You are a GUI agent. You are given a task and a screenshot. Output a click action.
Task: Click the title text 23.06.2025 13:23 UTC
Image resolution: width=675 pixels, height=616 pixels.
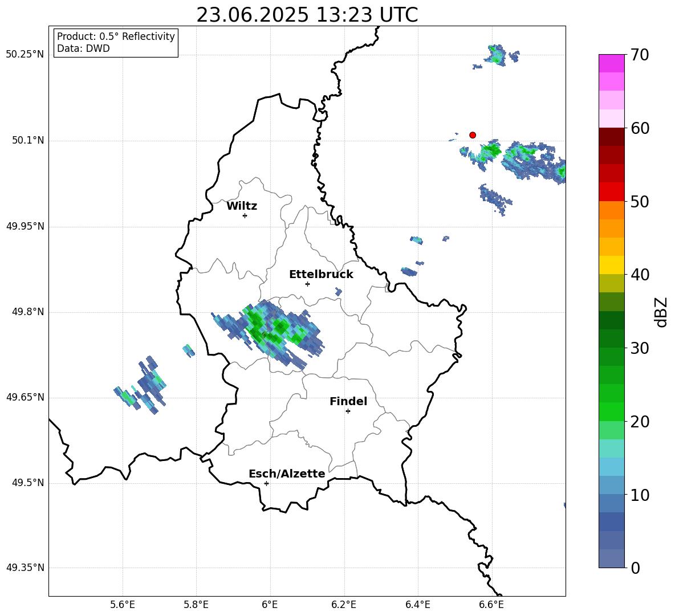[x=307, y=15]
